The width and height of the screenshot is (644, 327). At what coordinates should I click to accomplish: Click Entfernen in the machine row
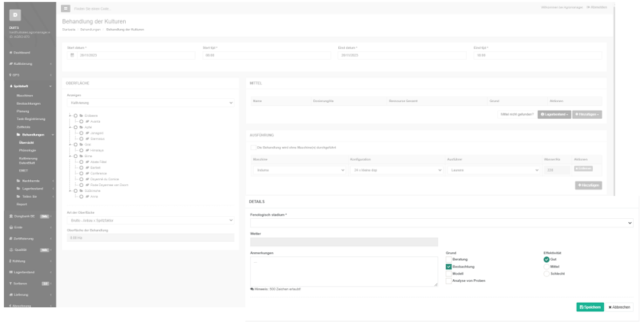coord(583,168)
